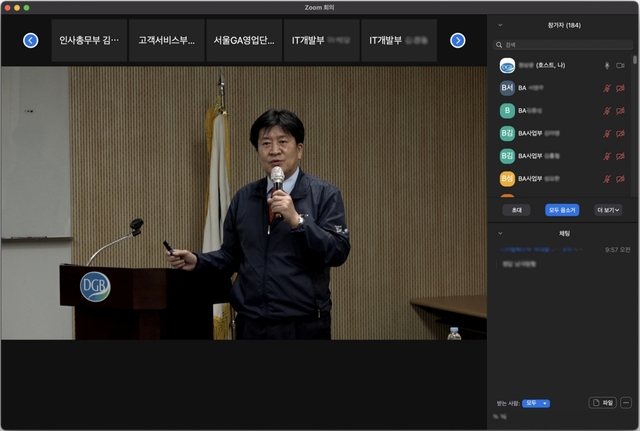Click the host's video camera icon
This screenshot has height=431, width=640.
(x=621, y=65)
